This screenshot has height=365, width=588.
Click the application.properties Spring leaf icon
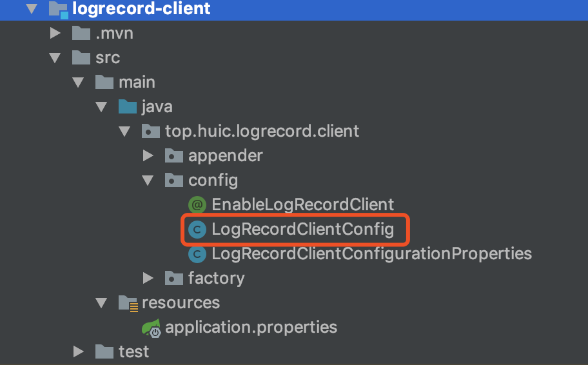[151, 328]
